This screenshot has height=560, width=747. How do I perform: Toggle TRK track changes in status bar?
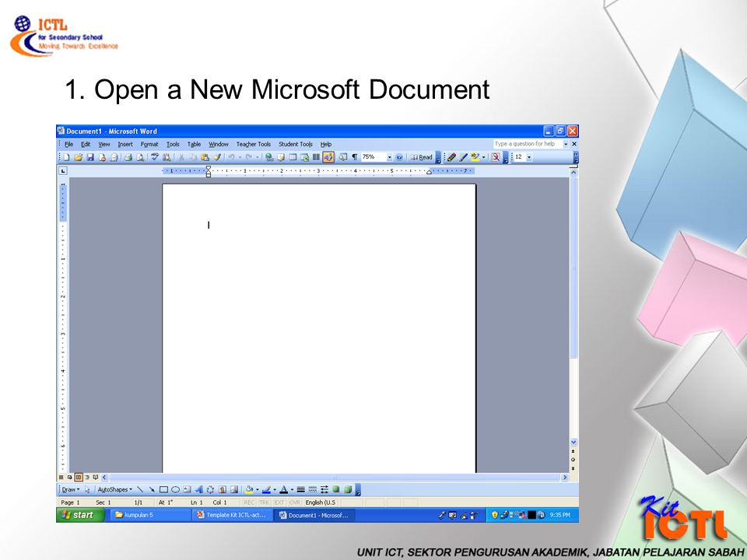(265, 502)
